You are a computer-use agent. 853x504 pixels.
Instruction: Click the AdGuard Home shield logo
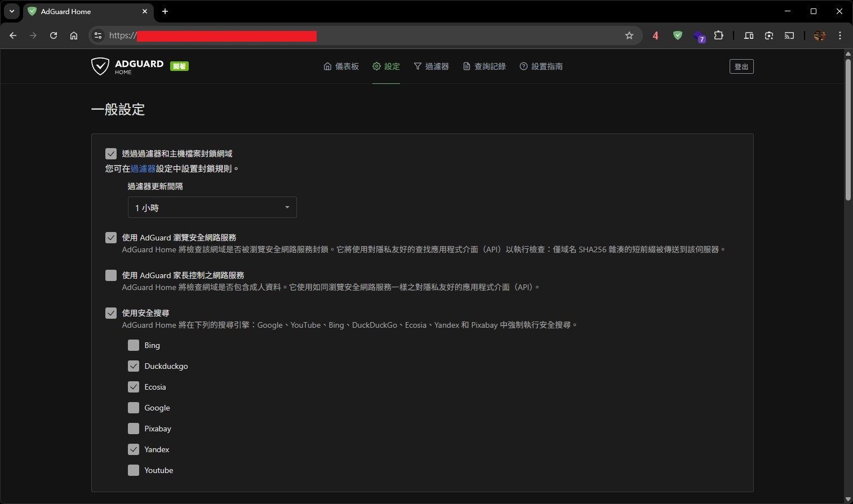(100, 66)
